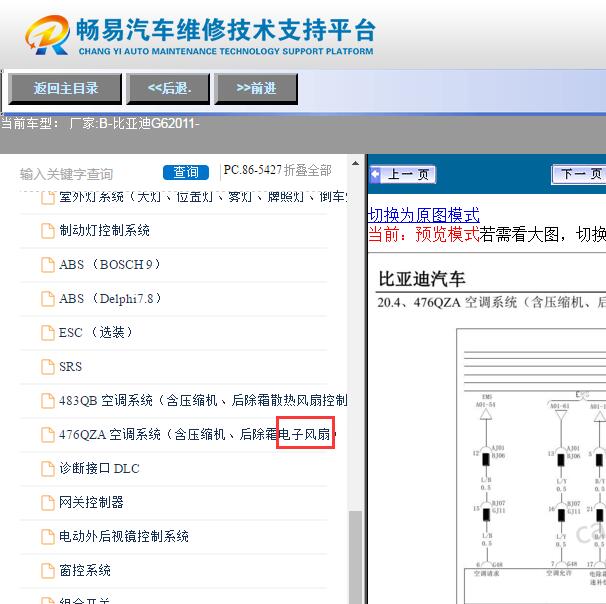The image size is (606, 604).
Task: Click the document icon beside ABS (BOSCH 9)
Action: 48,265
